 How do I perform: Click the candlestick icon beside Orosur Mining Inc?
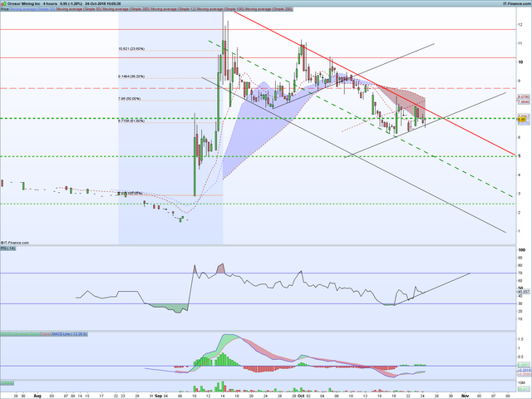pos(2,3)
